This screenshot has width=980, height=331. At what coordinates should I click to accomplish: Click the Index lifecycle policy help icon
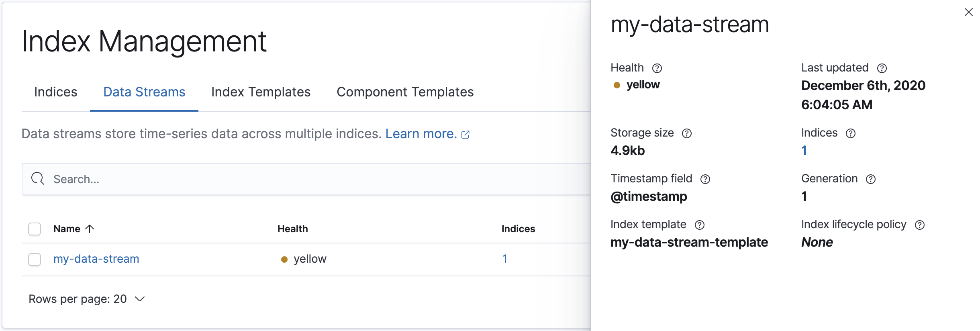coord(919,225)
